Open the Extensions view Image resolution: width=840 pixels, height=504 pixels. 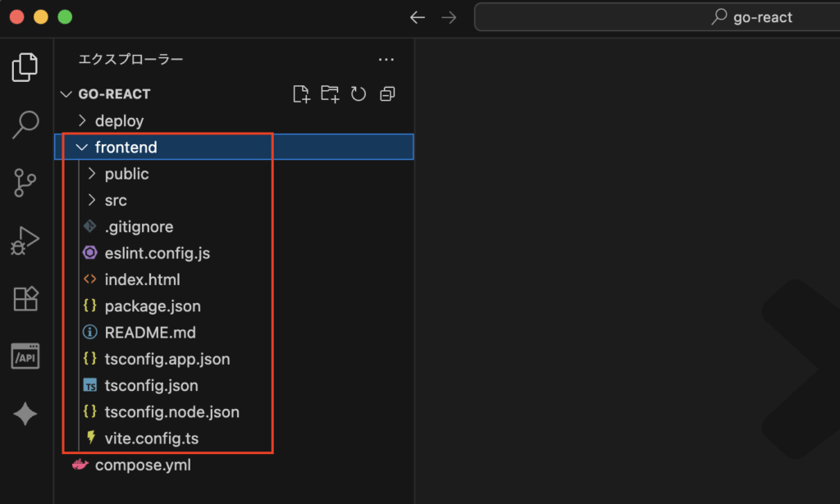click(25, 299)
